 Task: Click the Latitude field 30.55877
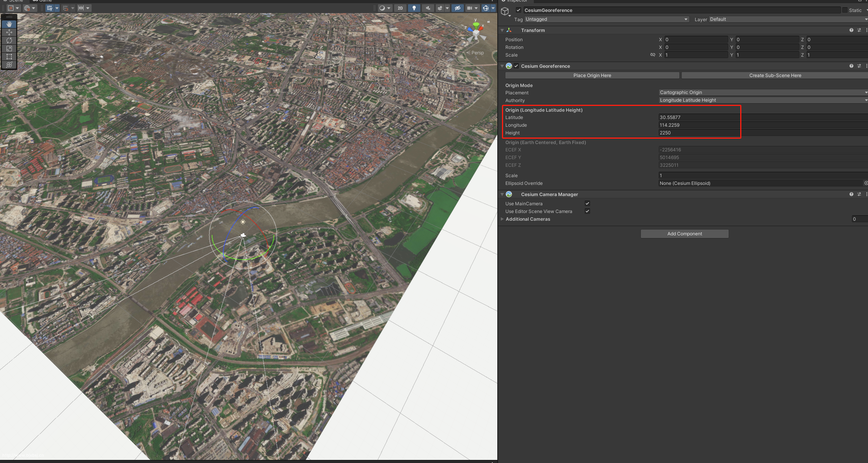763,117
